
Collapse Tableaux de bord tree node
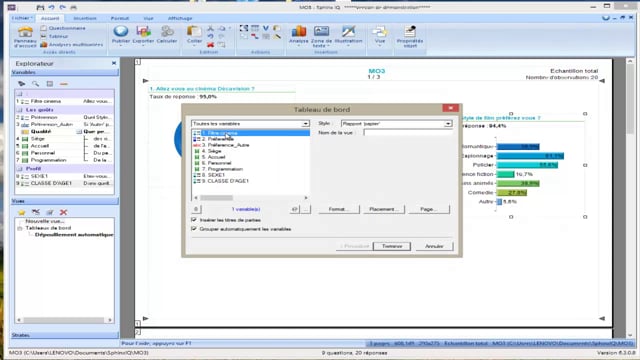(19, 228)
